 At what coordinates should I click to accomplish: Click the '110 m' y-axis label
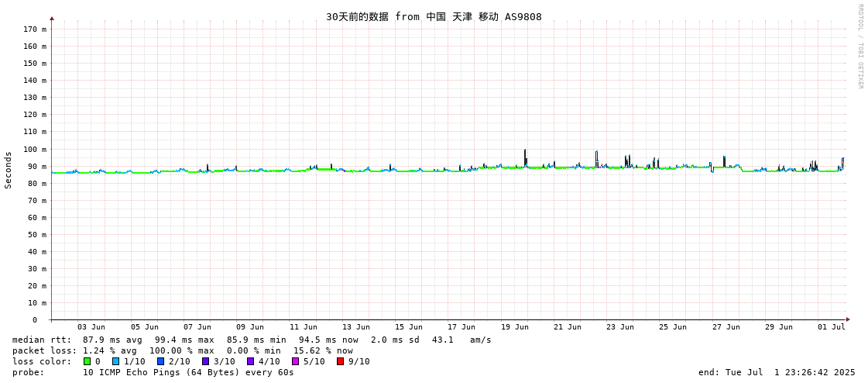click(34, 132)
